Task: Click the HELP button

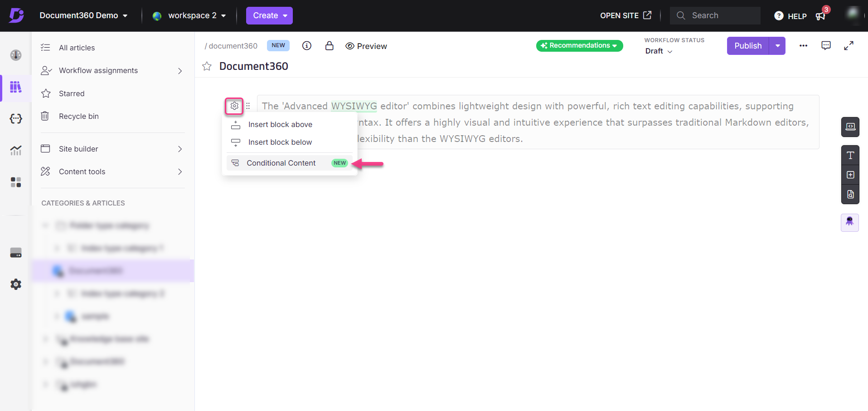Action: pos(790,16)
